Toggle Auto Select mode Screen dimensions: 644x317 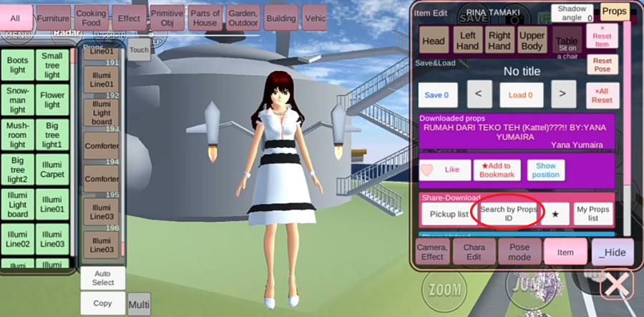102,278
